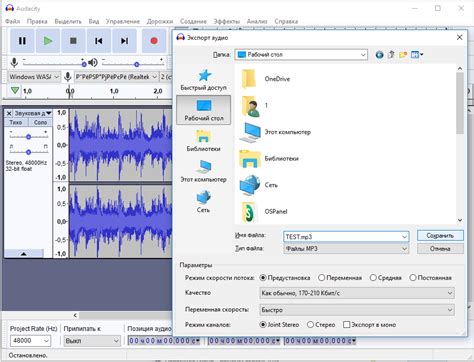Select the OSPanel item in file list
Screen dimensions: 474x362
(264, 212)
